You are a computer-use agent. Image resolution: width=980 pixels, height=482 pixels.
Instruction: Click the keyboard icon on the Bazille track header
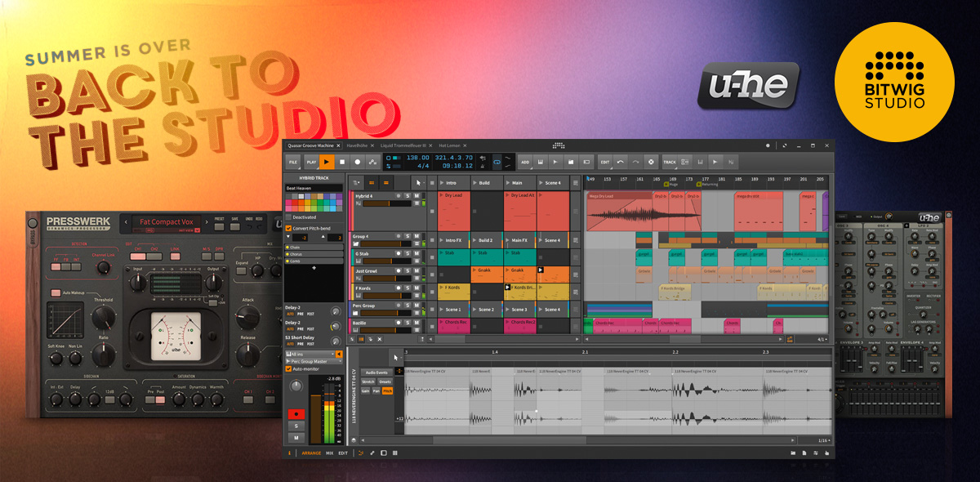tap(355, 328)
